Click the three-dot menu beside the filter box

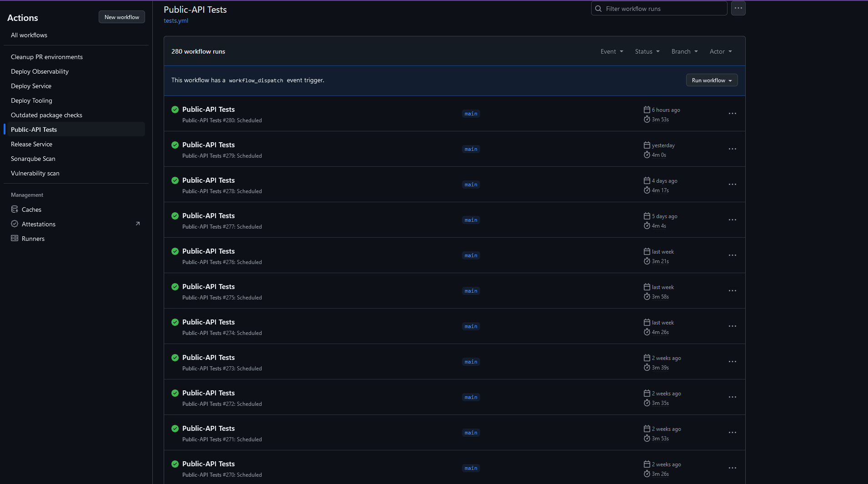pos(738,8)
